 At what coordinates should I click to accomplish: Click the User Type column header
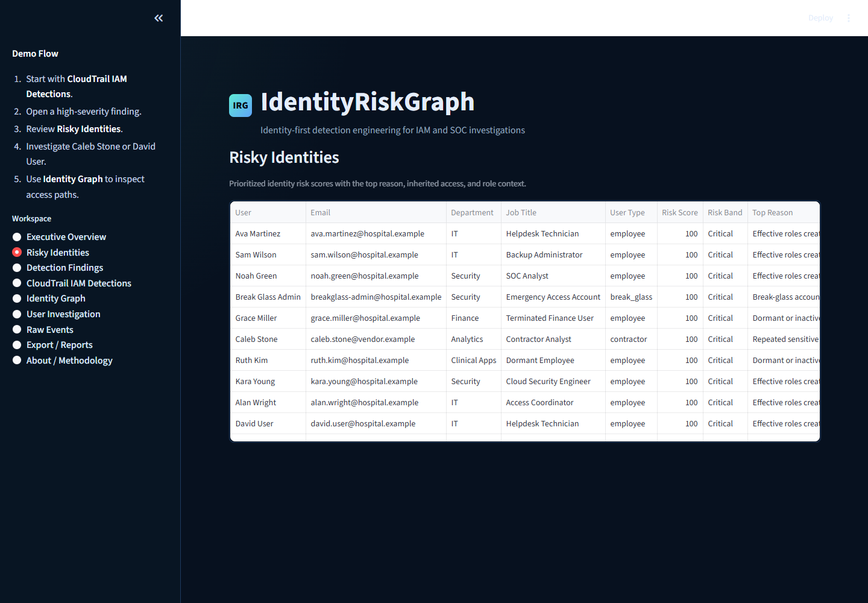[x=631, y=212]
